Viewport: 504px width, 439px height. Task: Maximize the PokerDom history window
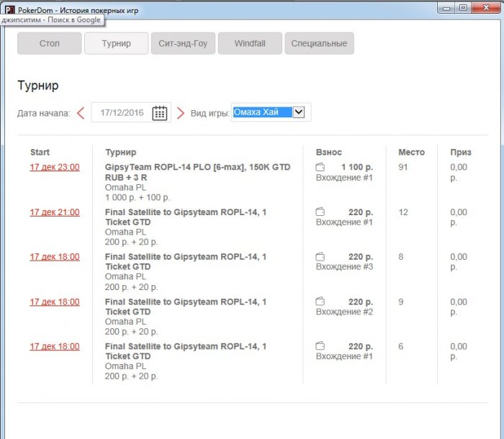[x=462, y=8]
